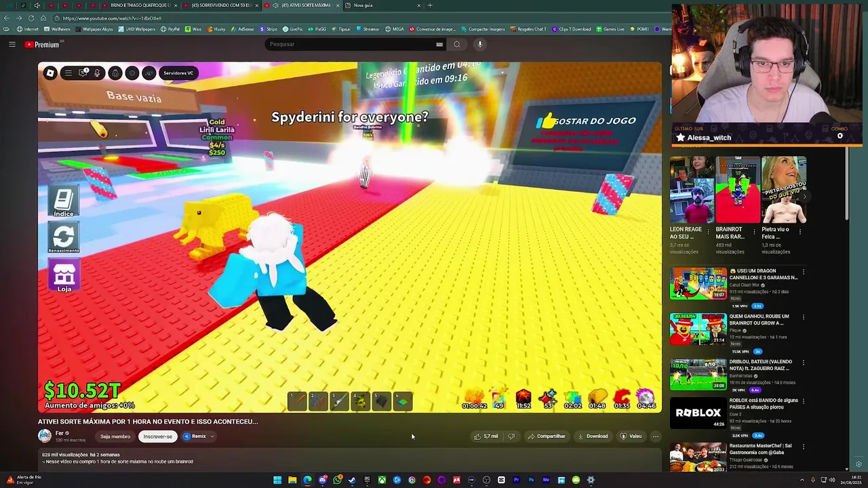Click the Seja membro join button
868x488 pixels.
click(x=115, y=436)
